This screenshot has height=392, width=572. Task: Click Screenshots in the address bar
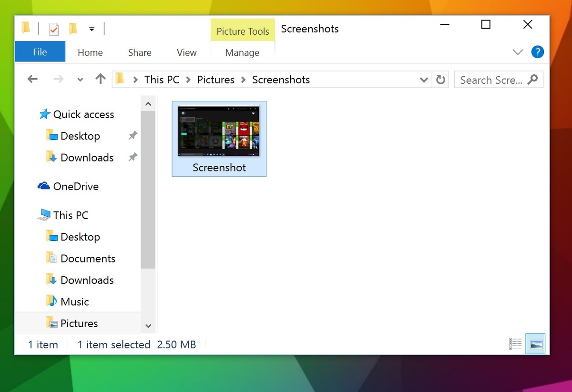pyautogui.click(x=281, y=80)
